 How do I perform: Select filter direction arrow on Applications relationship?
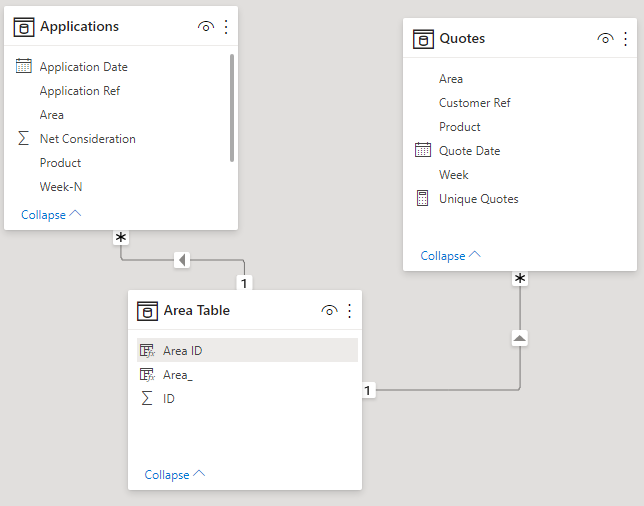tap(182, 260)
